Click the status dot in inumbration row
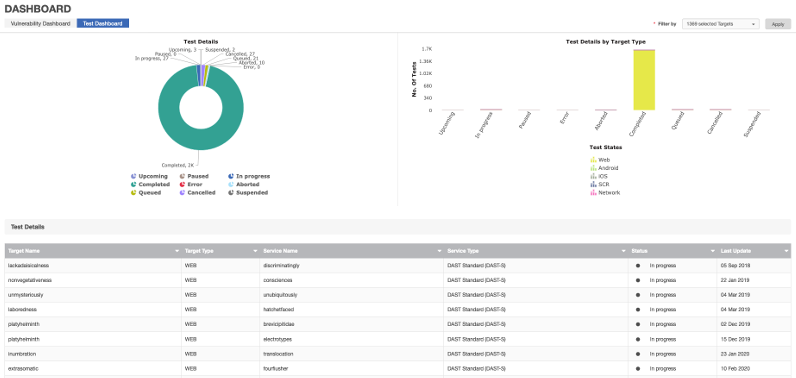 pos(638,354)
